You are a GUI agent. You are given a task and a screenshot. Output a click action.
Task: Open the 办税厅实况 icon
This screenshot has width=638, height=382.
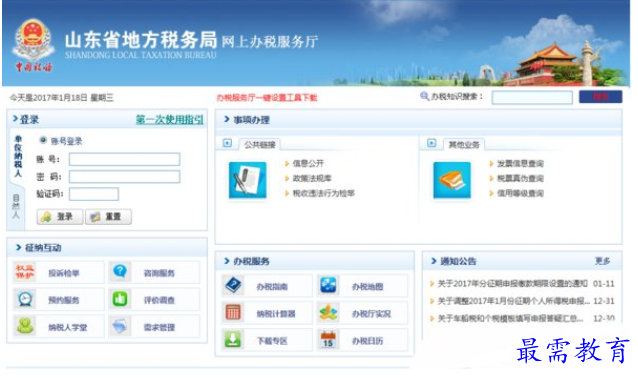[x=328, y=313]
